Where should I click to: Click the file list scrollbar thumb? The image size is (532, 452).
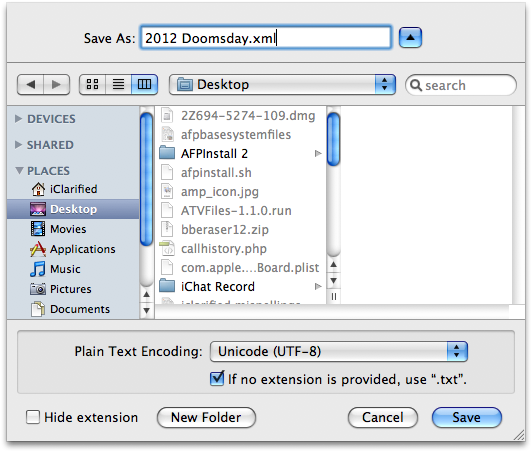pyautogui.click(x=334, y=139)
